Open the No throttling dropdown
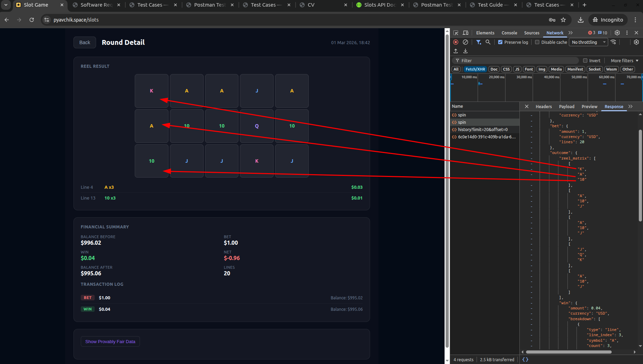Screen dimensions: 643x364 (588, 42)
